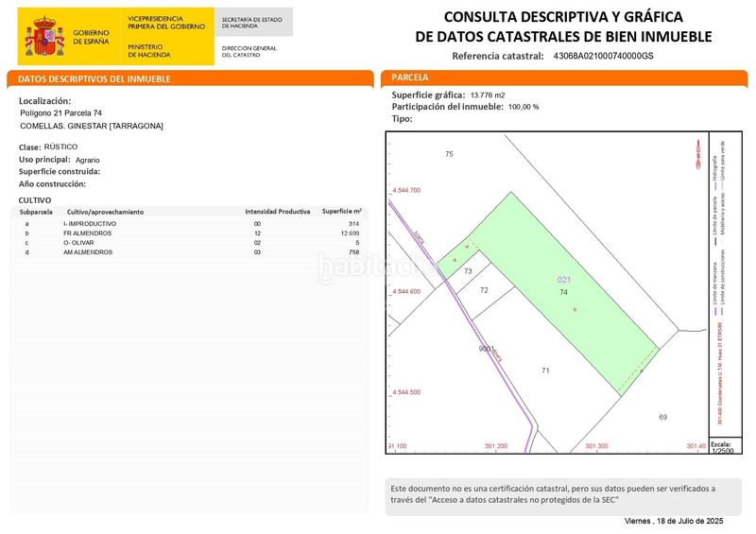Select 'Vicepresidencia Primera del Gobierno' text
This screenshot has height=534, width=756.
(166, 23)
